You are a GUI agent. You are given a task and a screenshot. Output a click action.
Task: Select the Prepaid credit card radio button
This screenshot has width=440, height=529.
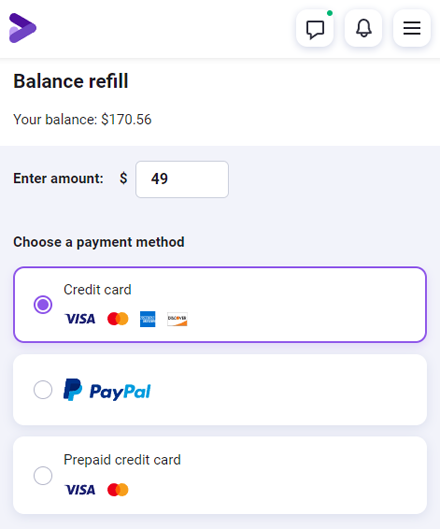[x=43, y=476]
